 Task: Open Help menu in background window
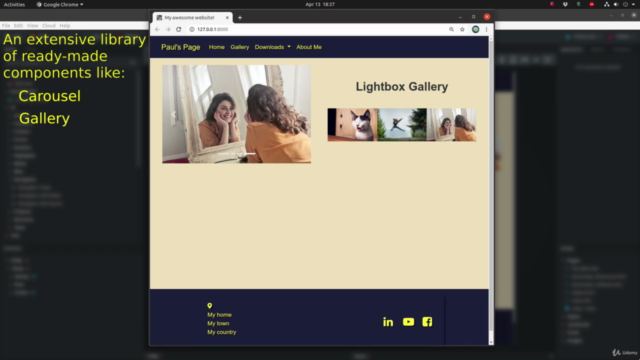click(x=64, y=26)
